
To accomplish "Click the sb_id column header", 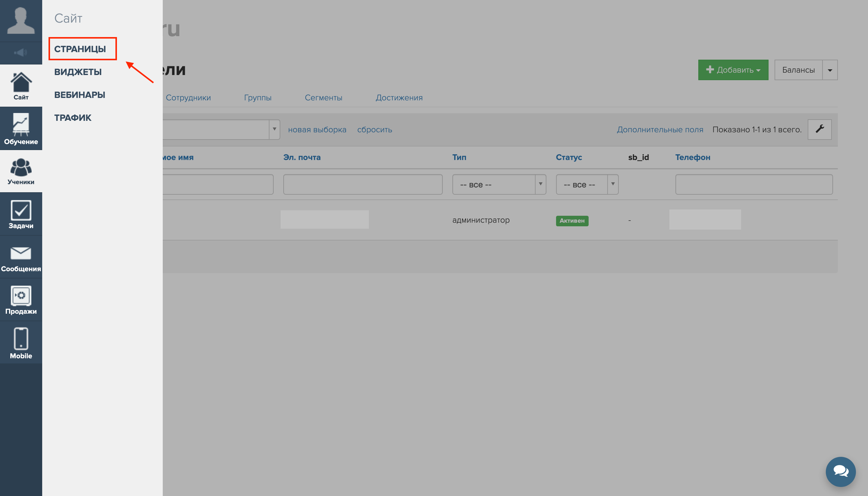I will 638,157.
